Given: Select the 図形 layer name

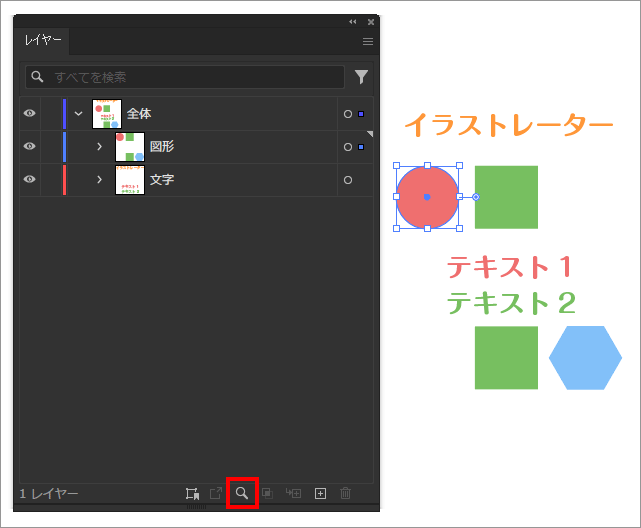Looking at the screenshot, I should (x=162, y=146).
